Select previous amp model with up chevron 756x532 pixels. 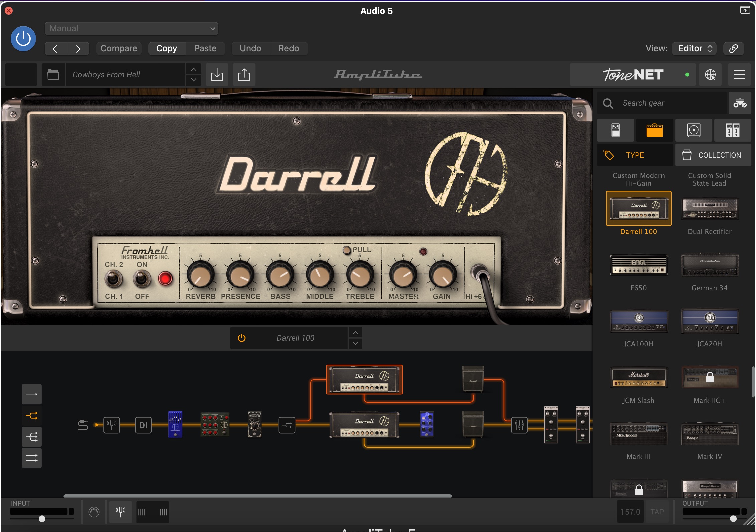(x=355, y=333)
